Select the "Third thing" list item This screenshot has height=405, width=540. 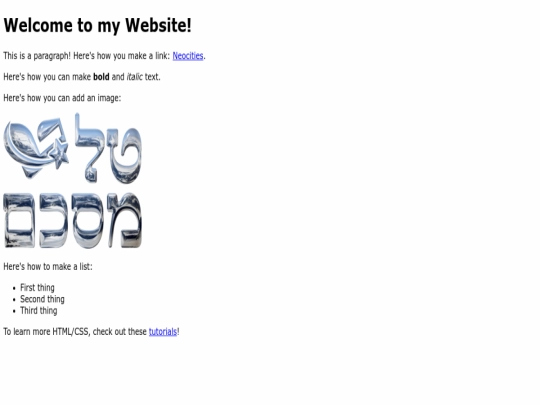coord(39,311)
